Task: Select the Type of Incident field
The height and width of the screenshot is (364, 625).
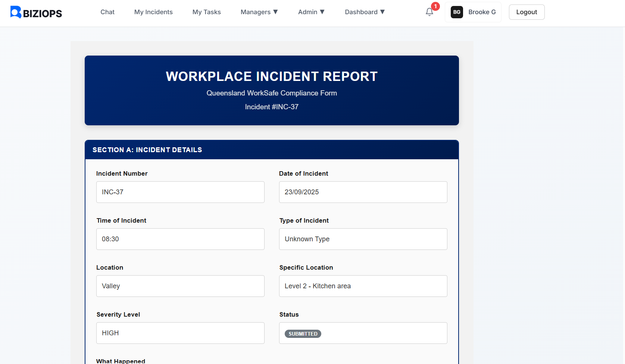Action: pos(363,239)
